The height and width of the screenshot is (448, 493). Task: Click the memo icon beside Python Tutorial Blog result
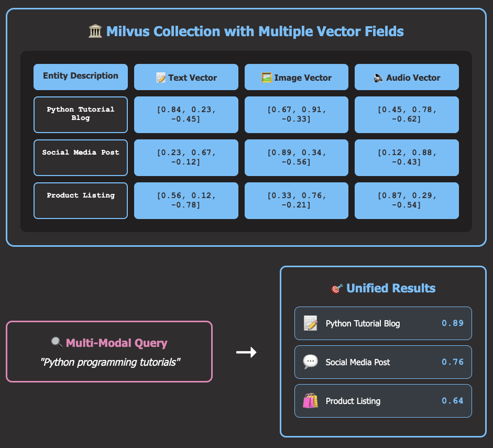point(311,323)
